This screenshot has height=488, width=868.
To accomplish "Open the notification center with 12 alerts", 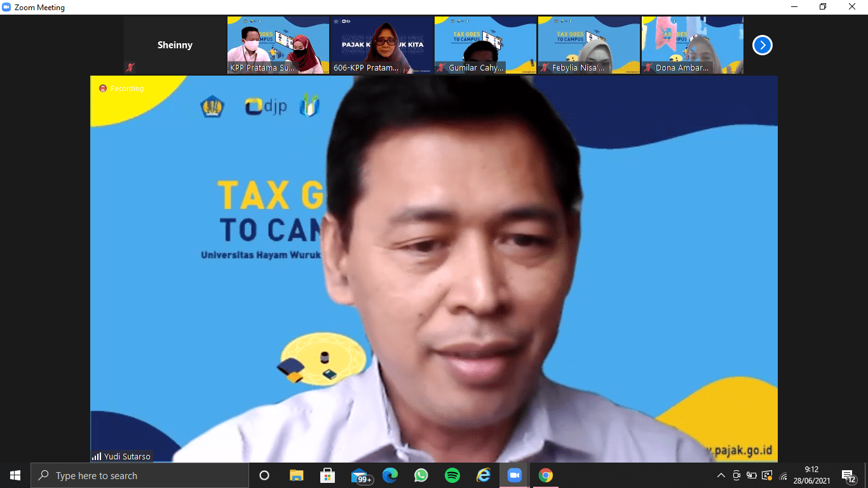I will [x=848, y=475].
